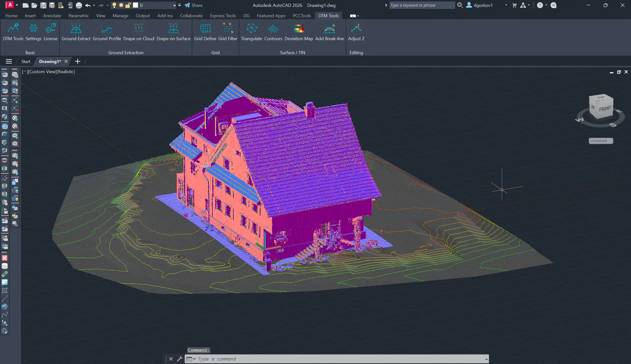Switch to the Home ribbon tab
Viewport: 631px width, 364px height.
12,16
